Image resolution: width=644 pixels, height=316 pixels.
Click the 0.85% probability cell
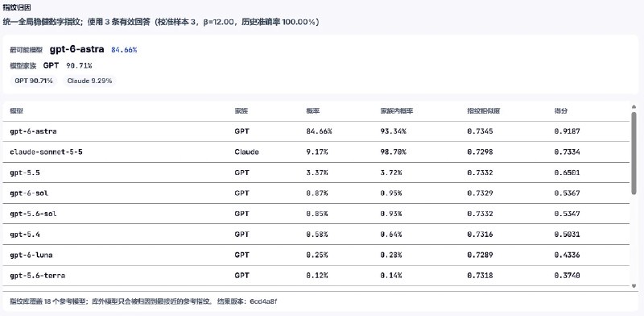coord(317,214)
